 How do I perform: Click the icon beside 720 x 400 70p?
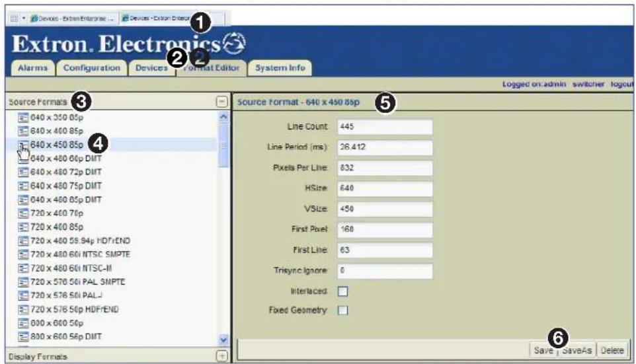point(23,213)
